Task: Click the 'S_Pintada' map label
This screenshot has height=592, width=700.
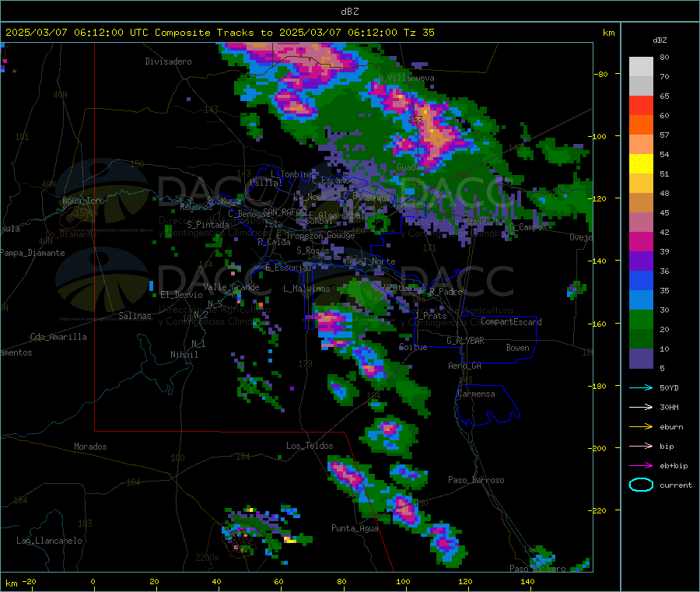Action: pos(208,225)
